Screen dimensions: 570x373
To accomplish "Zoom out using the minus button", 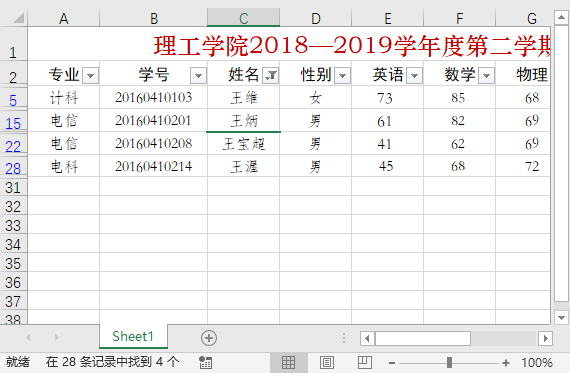I will coord(392,363).
